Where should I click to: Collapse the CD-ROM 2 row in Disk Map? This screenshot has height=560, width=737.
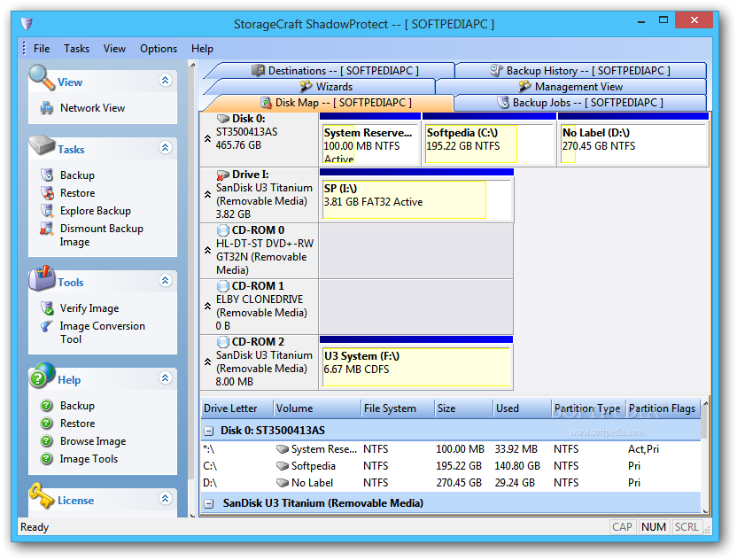207,362
